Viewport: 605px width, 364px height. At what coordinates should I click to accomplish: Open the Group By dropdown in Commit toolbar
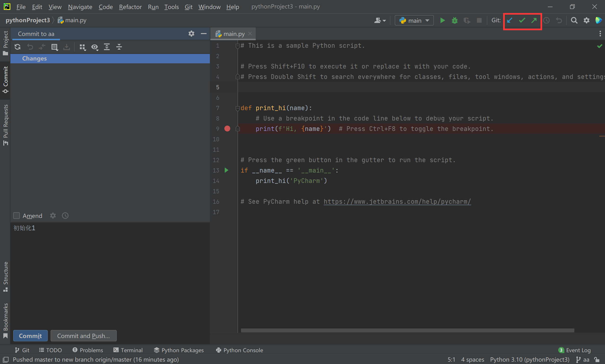pyautogui.click(x=82, y=47)
